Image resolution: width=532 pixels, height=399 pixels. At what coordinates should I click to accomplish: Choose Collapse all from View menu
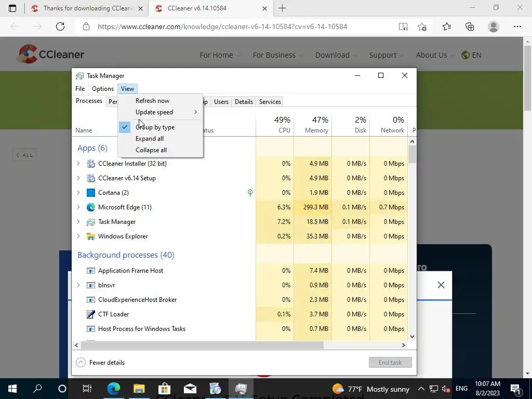[x=160, y=150]
